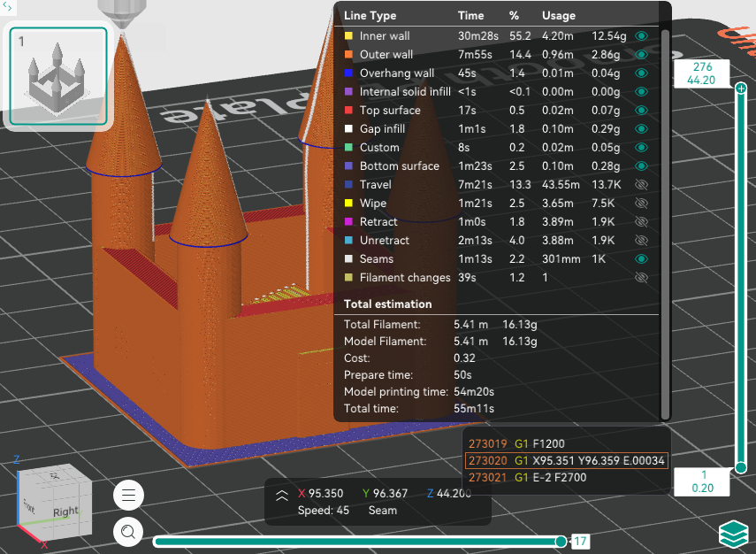Select G-code line 273021 G1 E-2 F2700

(528, 477)
